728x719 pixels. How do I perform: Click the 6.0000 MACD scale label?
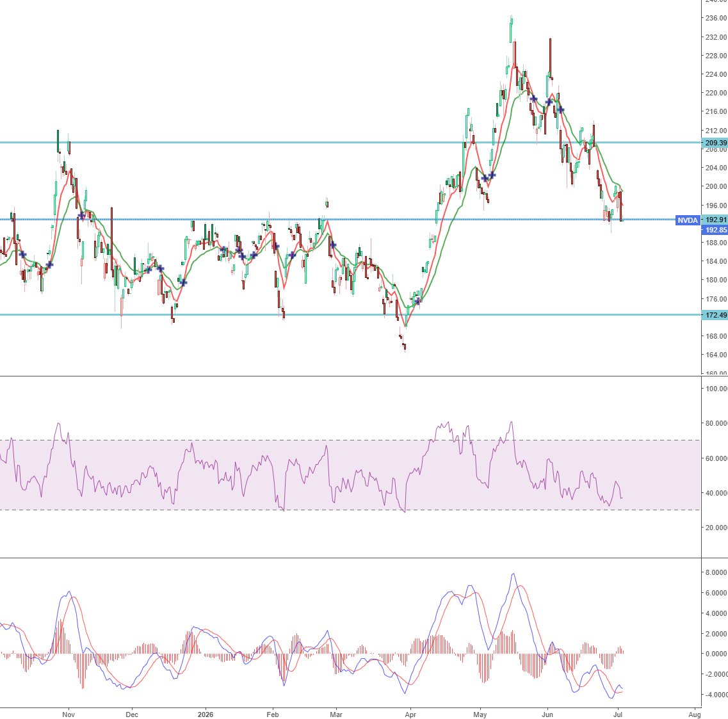pyautogui.click(x=716, y=593)
